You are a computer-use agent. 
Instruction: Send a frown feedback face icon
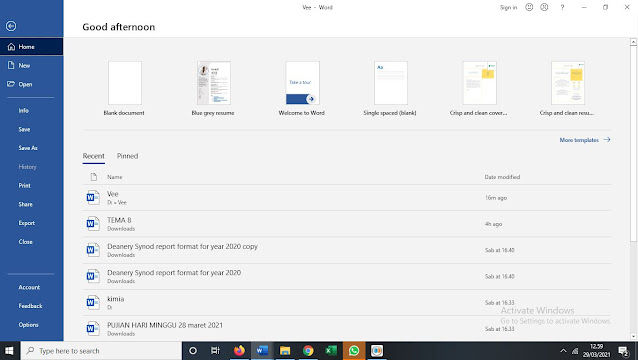click(544, 7)
